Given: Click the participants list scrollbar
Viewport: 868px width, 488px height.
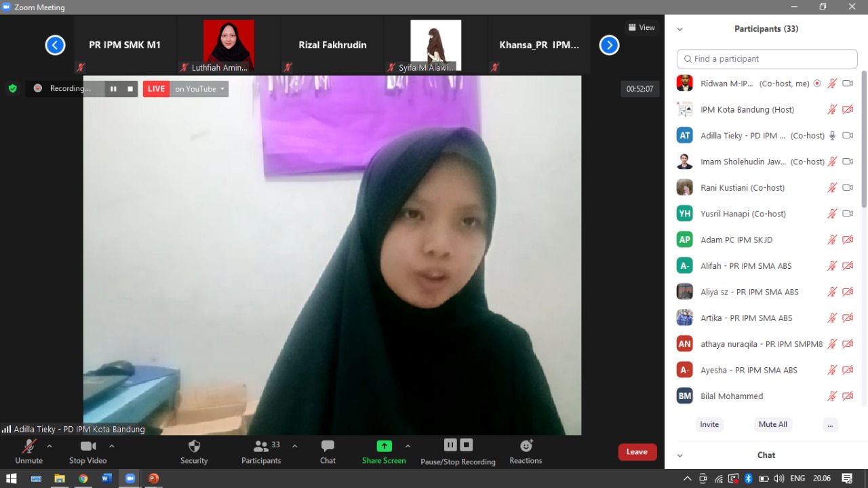Looking at the screenshot, I should pyautogui.click(x=864, y=139).
